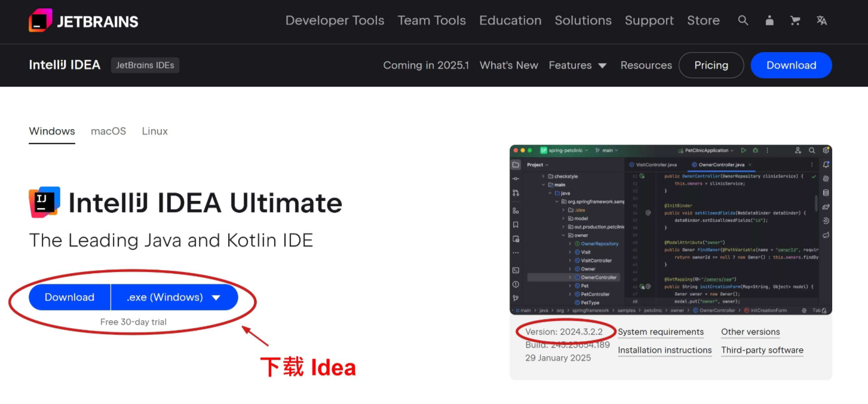Open the System requirements link
Viewport: 868px width, 404px height.
tap(661, 332)
